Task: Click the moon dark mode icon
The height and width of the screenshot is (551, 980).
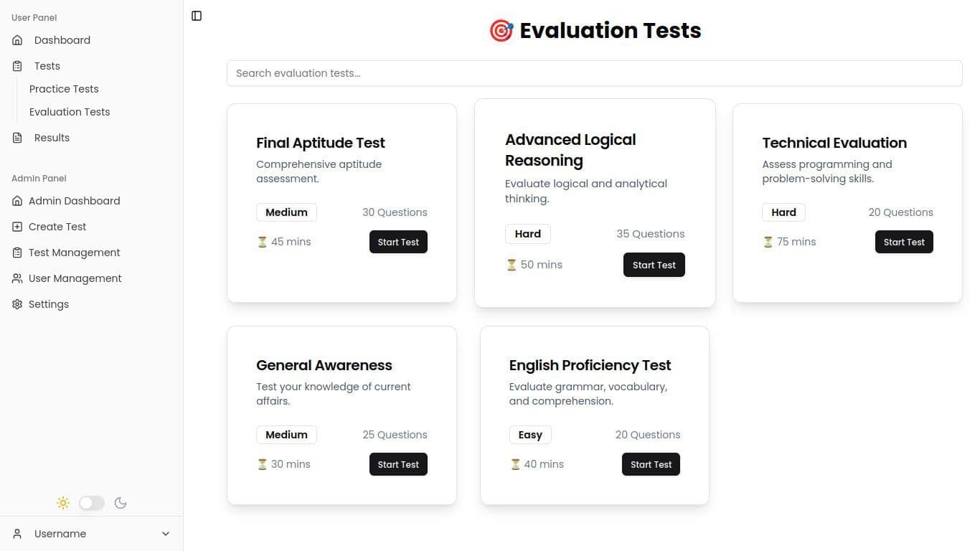Action: pyautogui.click(x=121, y=503)
